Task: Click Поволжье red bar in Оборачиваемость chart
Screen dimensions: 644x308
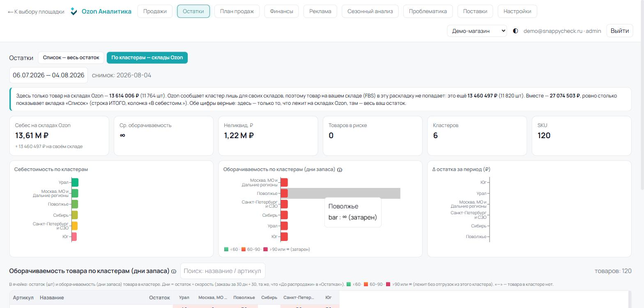Action: point(284,193)
